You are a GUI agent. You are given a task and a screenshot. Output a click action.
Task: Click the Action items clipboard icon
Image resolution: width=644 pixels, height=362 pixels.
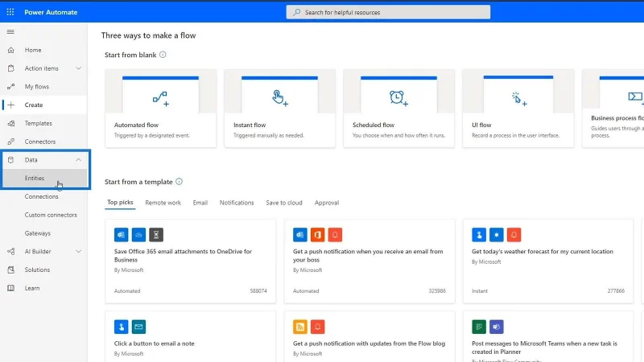coord(11,68)
